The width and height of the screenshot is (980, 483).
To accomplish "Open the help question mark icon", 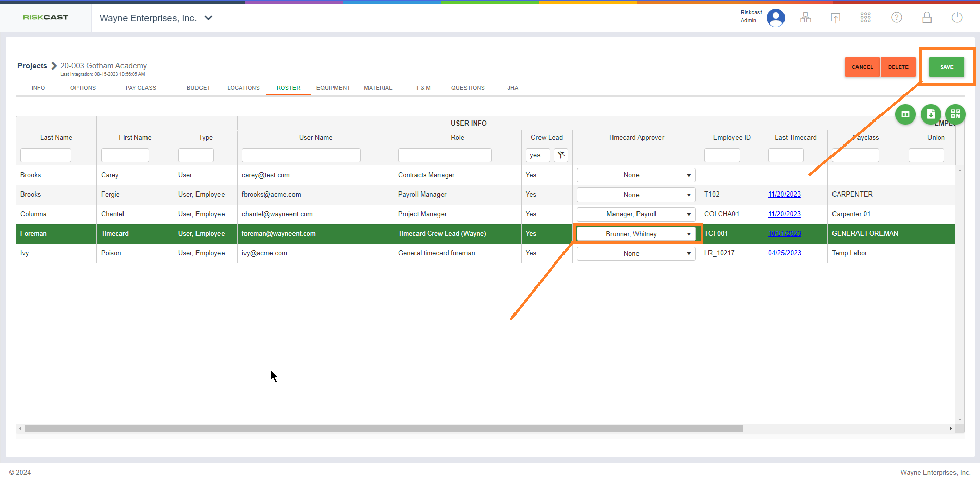I will click(897, 18).
